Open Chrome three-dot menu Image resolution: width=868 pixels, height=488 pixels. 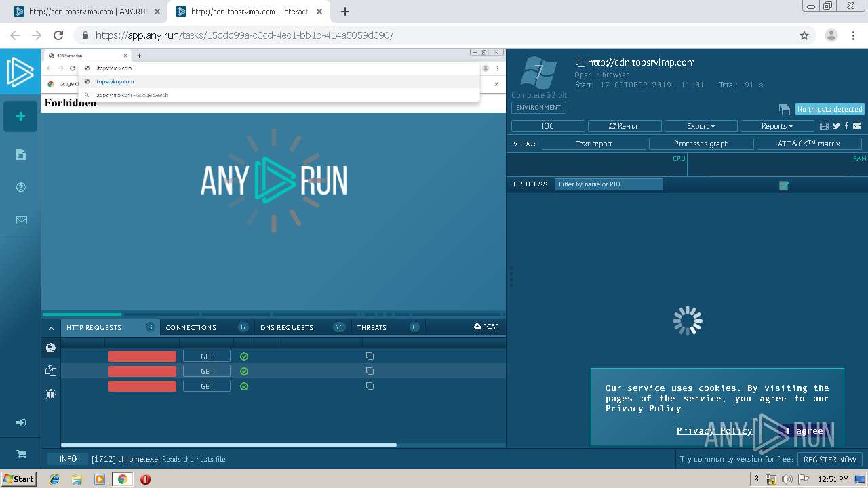pos(852,35)
